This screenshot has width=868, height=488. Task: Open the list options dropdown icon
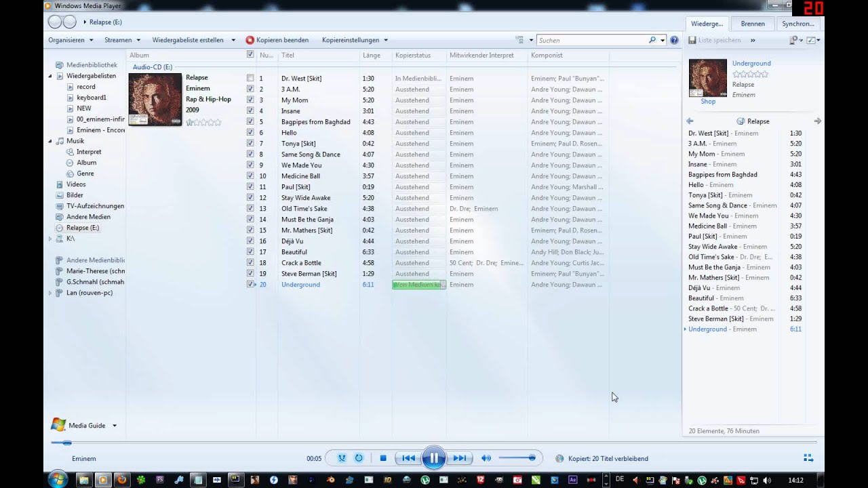coord(795,40)
